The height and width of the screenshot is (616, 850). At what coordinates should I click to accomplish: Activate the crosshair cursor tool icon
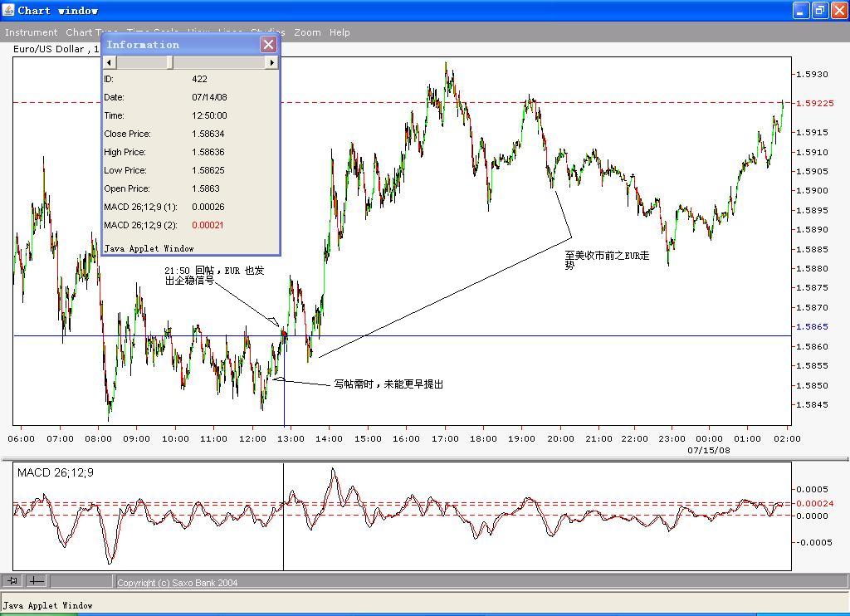click(37, 581)
